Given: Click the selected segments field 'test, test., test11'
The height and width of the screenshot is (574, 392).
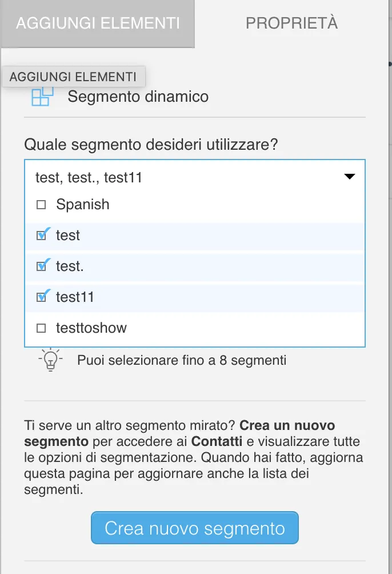Looking at the screenshot, I should 195,177.
